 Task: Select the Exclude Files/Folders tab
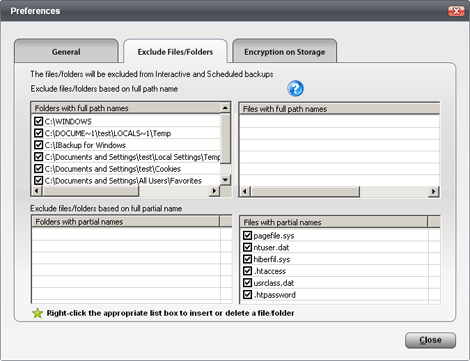pos(175,52)
